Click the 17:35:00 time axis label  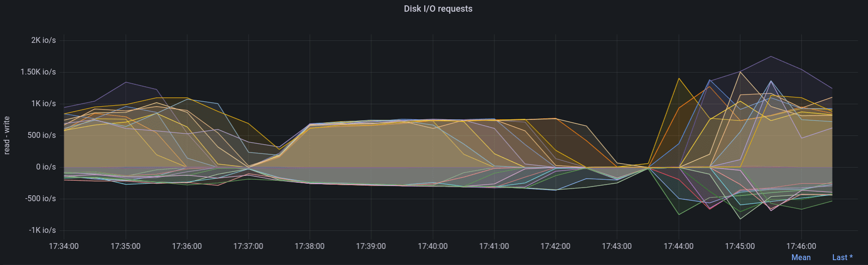coord(126,246)
